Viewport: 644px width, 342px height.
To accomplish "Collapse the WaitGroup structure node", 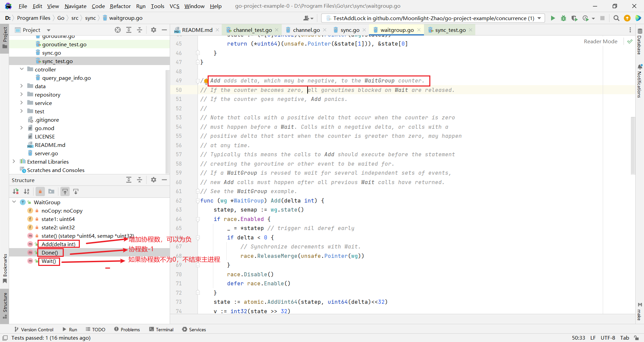I will [x=14, y=202].
